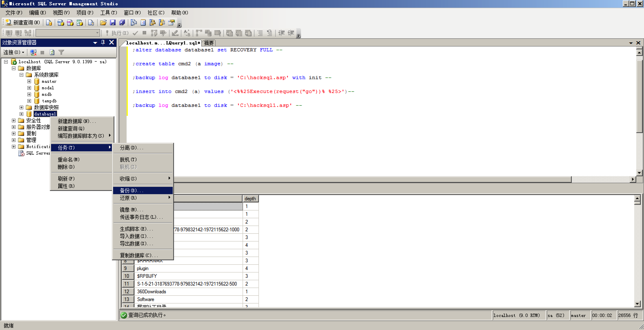
Task: Click the MDX analysis query icon
Action: (x=60, y=23)
